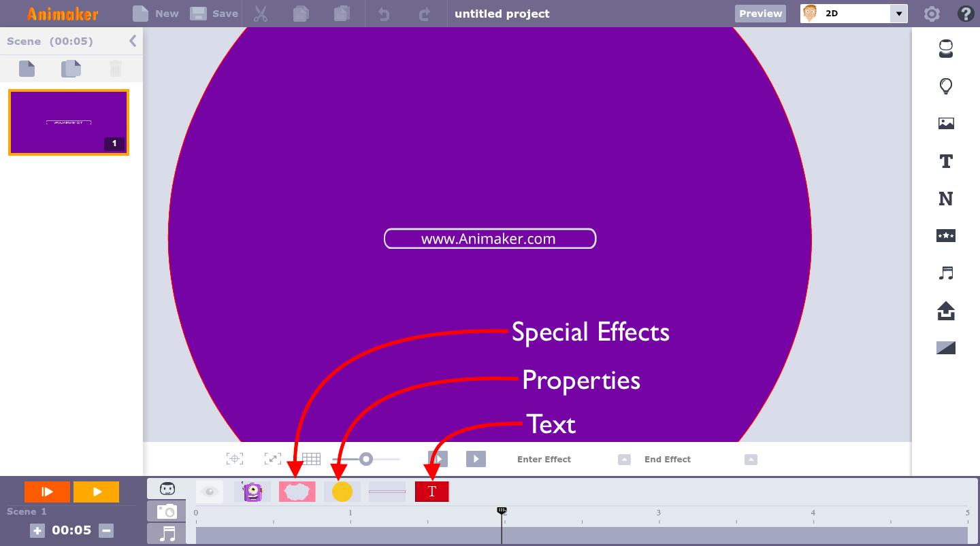Screen dimensions: 980x546
Task: Click the Copy icon in top toolbar
Action: [x=300, y=14]
